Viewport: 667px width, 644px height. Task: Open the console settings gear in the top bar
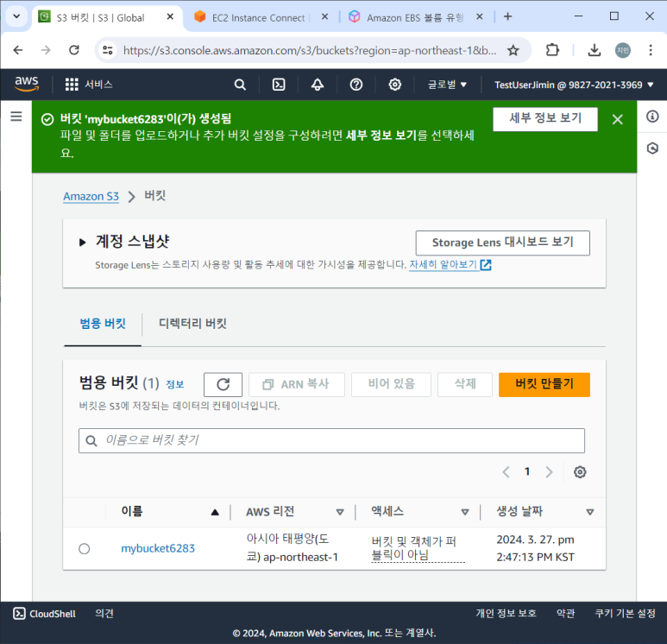[394, 85]
